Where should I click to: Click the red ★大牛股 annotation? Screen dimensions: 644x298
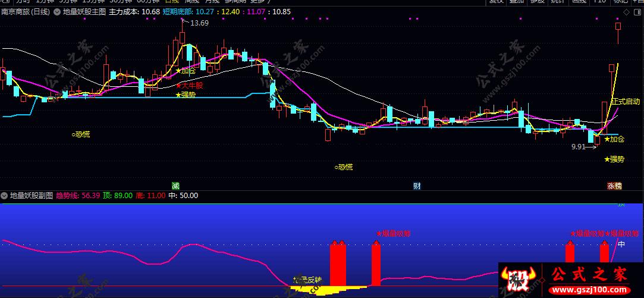coord(189,86)
